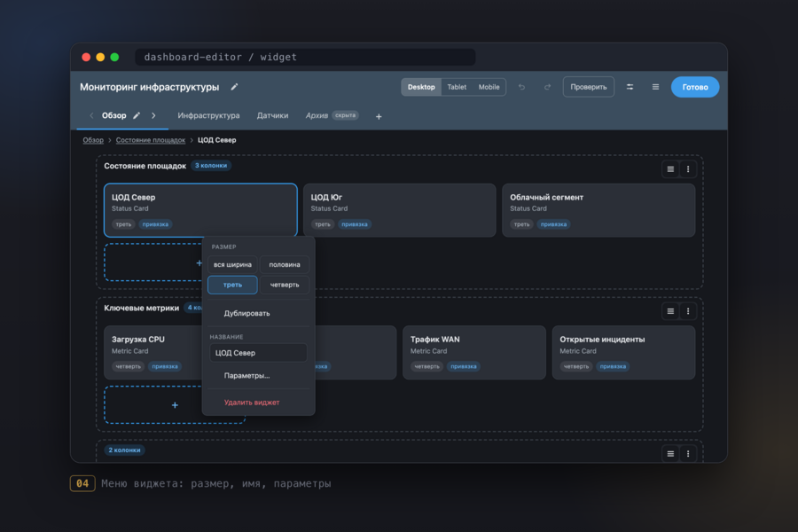Switch preview to Mobile mode
798x532 pixels.
489,87
